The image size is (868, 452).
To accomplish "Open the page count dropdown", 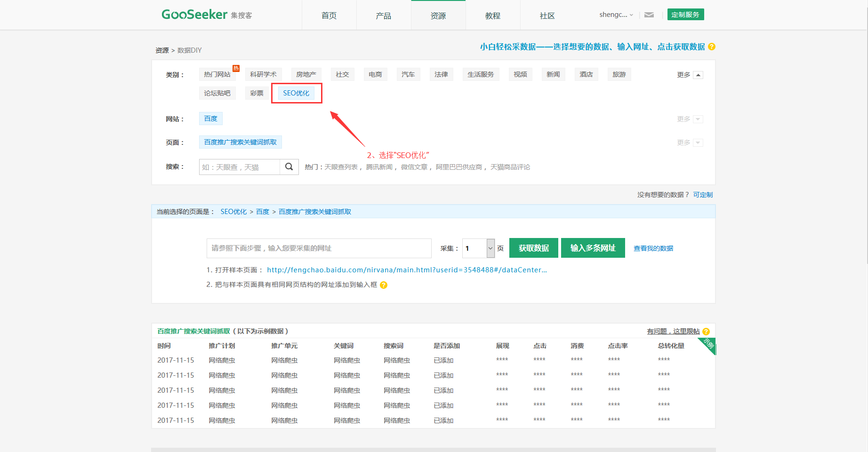I will point(490,248).
